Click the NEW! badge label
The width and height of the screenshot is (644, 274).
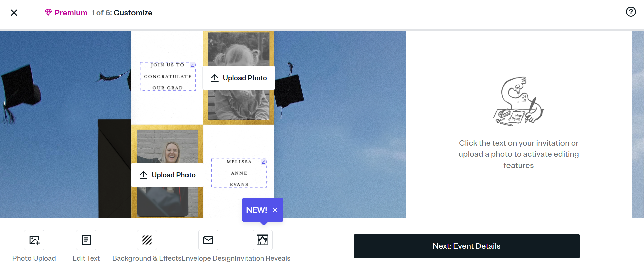click(257, 210)
